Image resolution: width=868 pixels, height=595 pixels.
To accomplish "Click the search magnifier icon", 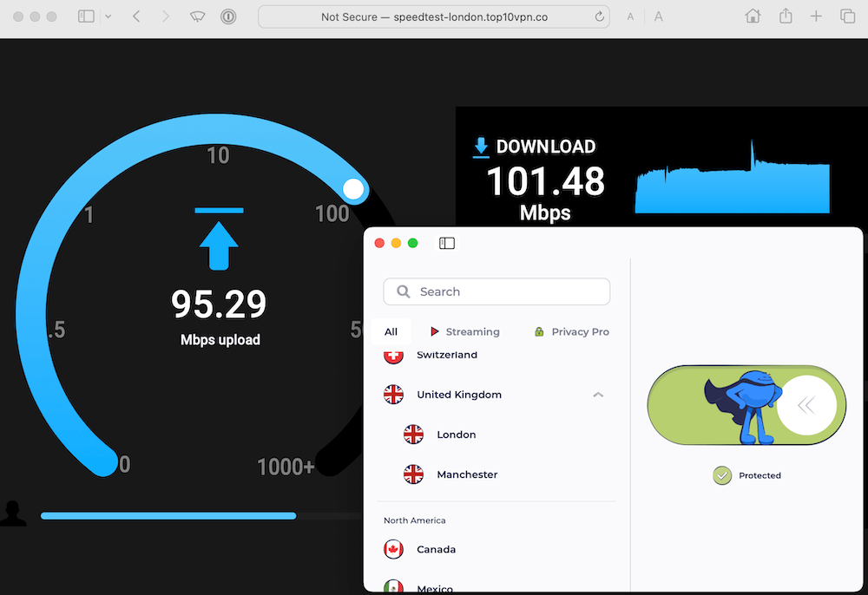I will point(404,291).
